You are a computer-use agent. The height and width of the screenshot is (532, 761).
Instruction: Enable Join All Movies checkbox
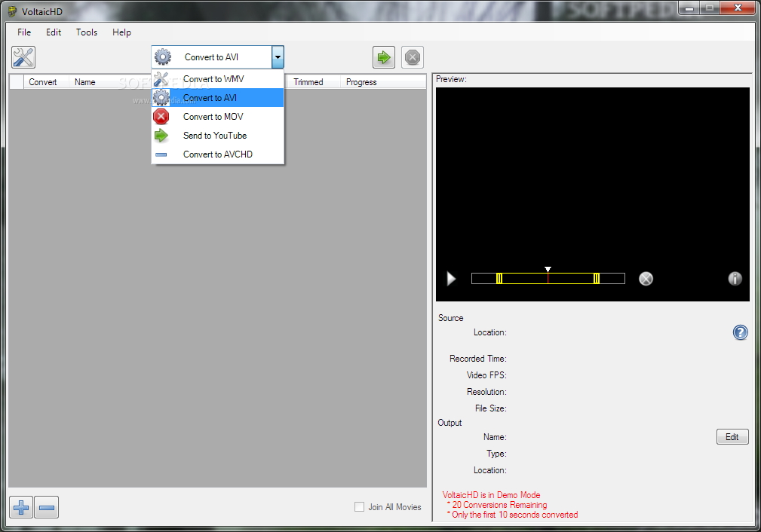pyautogui.click(x=359, y=507)
